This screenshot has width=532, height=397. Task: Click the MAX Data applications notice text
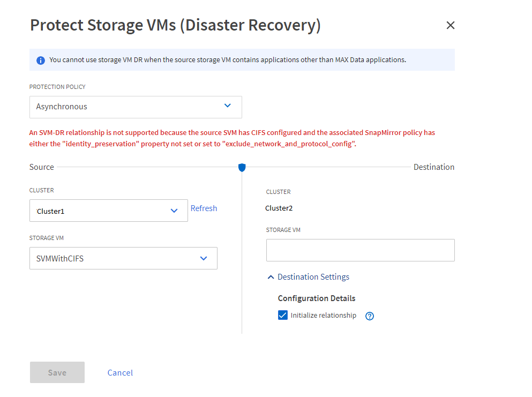[x=228, y=60]
